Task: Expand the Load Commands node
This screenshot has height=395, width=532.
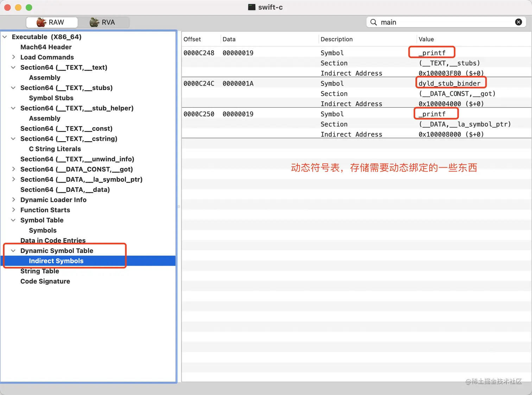Action: [13, 57]
